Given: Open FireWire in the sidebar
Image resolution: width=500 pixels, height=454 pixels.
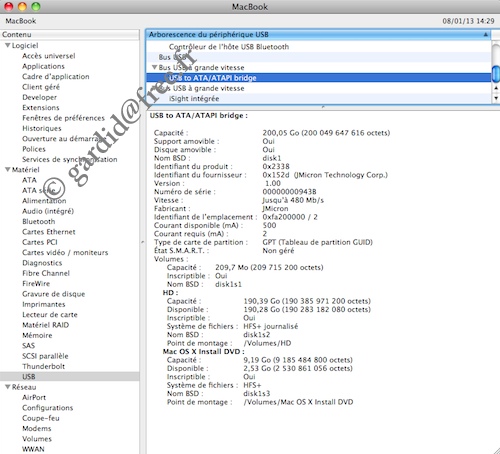Looking at the screenshot, I should [36, 283].
